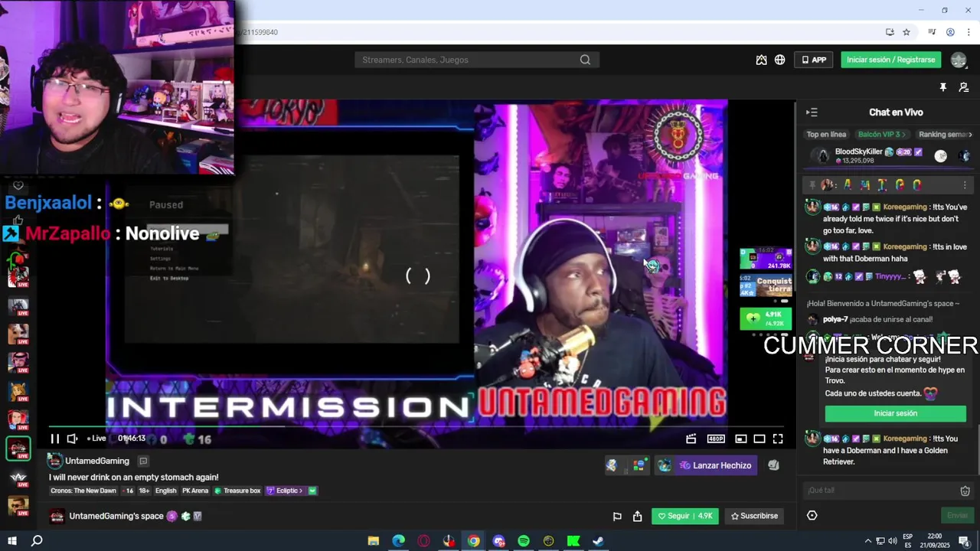
Task: Click the PK Arena tag
Action: point(195,491)
